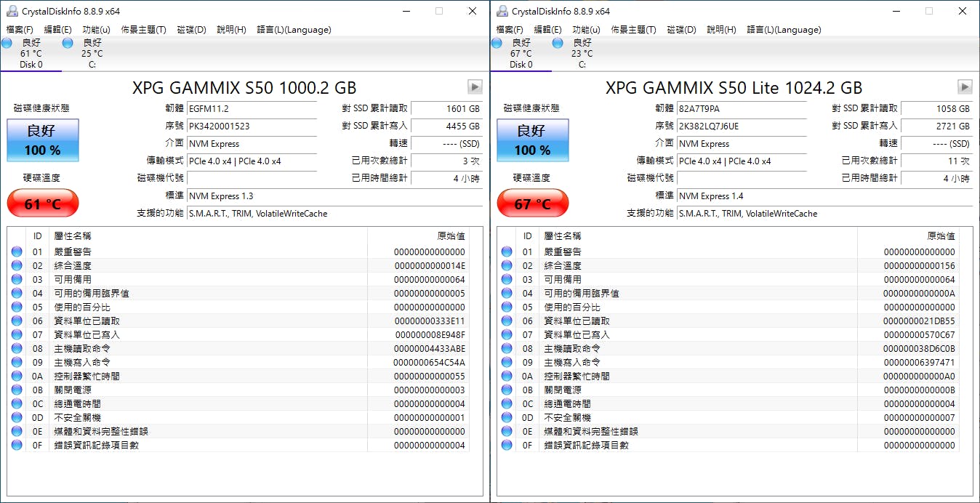
Task: Click status orb for ID 06 in right window
Action: [507, 321]
